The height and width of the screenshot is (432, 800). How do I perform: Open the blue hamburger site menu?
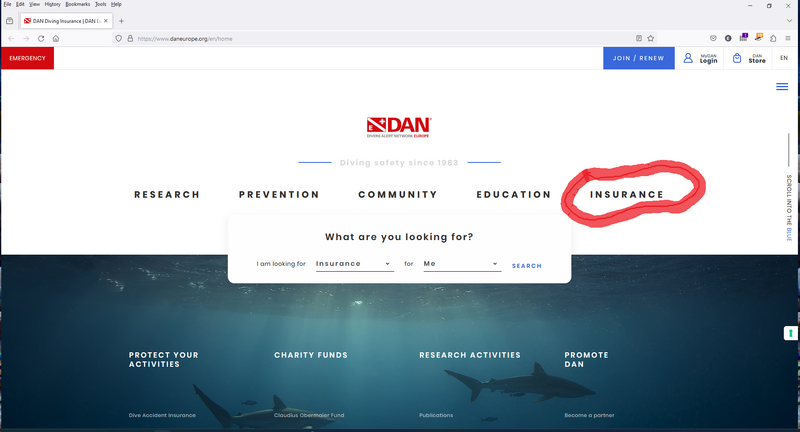coord(782,87)
